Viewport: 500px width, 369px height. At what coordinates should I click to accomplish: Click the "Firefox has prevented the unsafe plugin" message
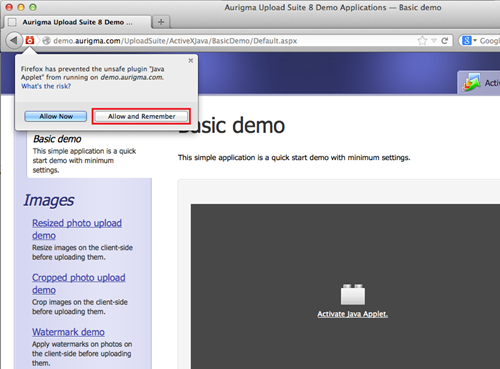point(93,73)
